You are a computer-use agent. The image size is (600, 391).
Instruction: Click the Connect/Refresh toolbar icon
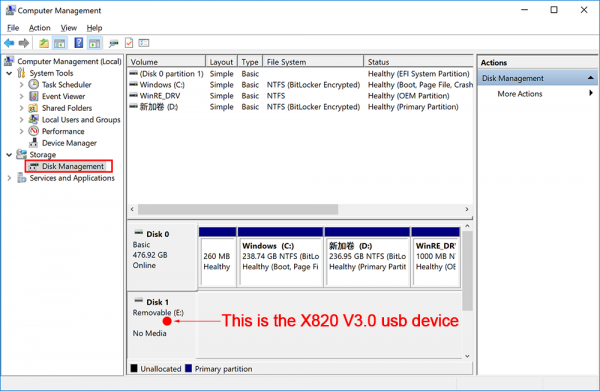pos(113,43)
